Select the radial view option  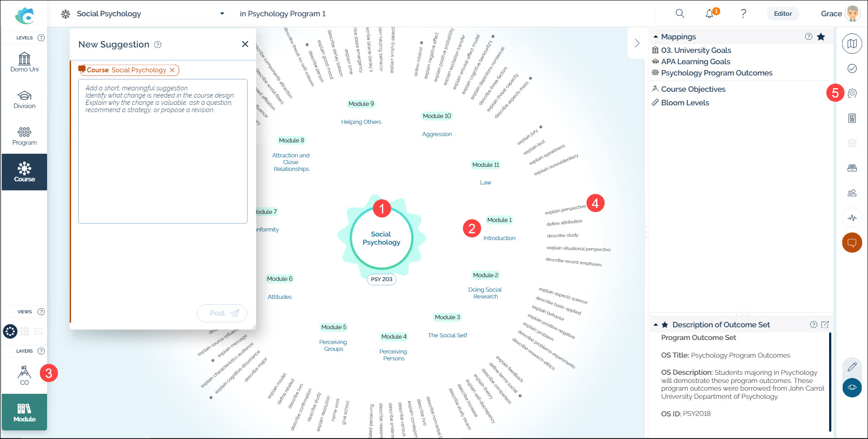pyautogui.click(x=10, y=331)
